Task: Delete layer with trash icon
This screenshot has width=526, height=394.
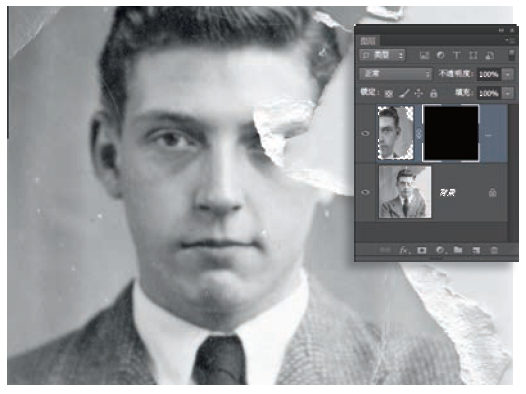Action: [494, 250]
